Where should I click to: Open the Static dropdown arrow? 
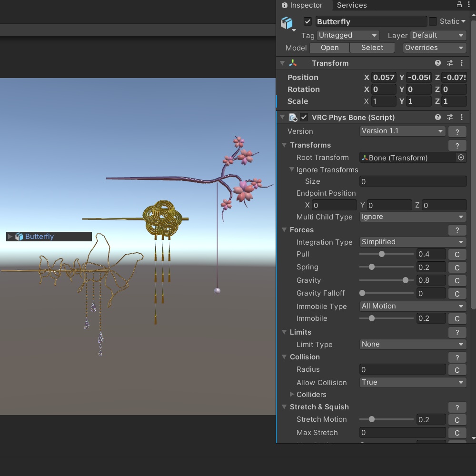click(x=463, y=21)
